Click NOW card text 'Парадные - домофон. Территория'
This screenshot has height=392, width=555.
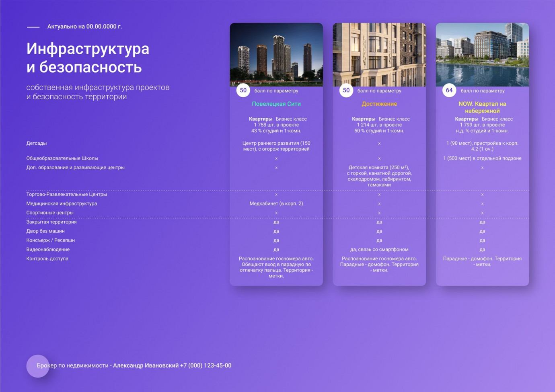(x=482, y=259)
